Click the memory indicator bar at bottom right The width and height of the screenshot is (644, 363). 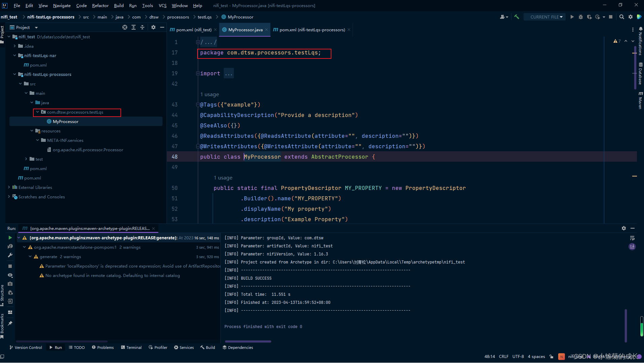(x=642, y=326)
